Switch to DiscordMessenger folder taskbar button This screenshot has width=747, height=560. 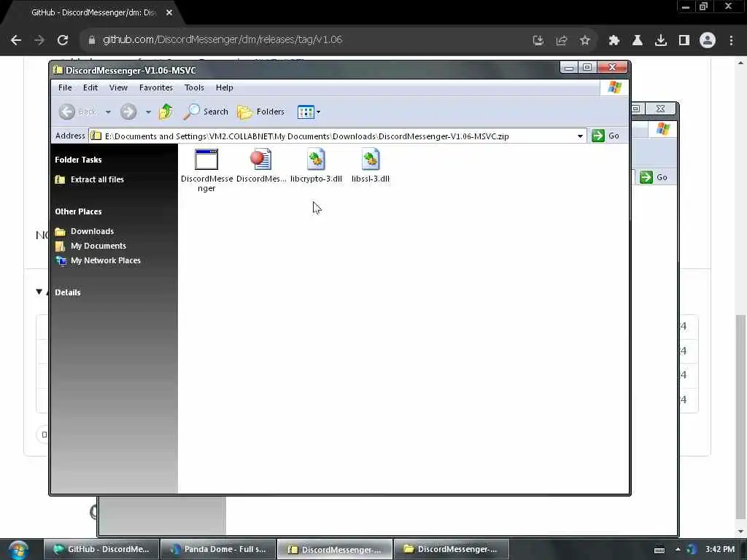point(451,550)
